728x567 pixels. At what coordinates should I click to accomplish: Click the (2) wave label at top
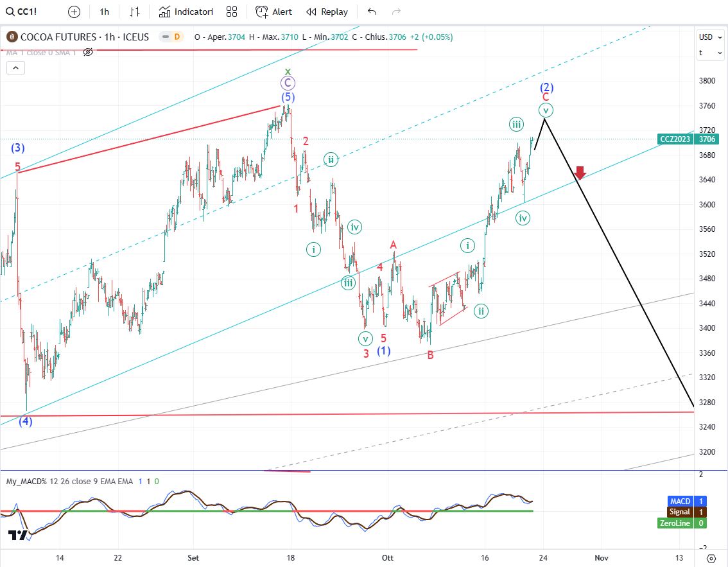click(x=546, y=87)
